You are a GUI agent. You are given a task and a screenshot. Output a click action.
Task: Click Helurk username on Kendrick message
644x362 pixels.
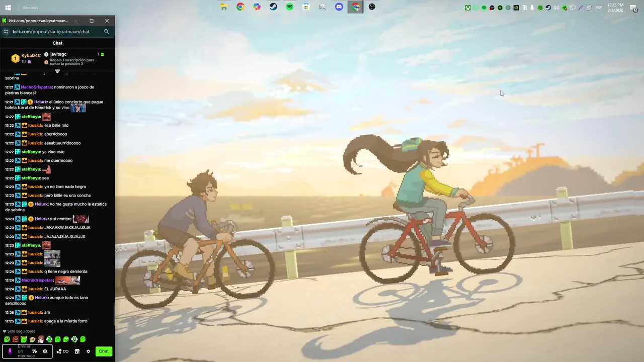click(x=41, y=102)
